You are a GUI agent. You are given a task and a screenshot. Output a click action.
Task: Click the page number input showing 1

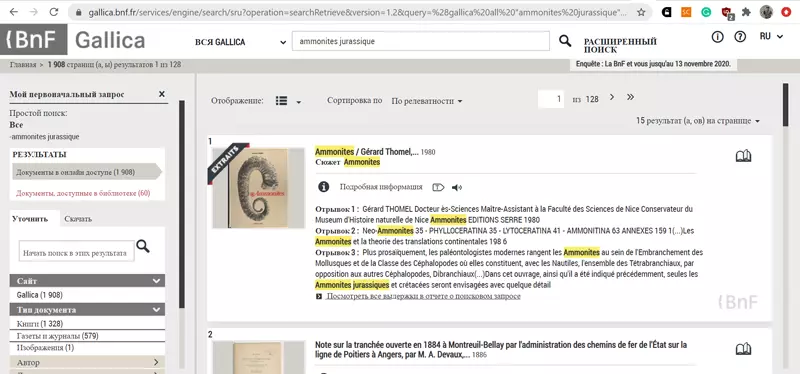(x=551, y=99)
